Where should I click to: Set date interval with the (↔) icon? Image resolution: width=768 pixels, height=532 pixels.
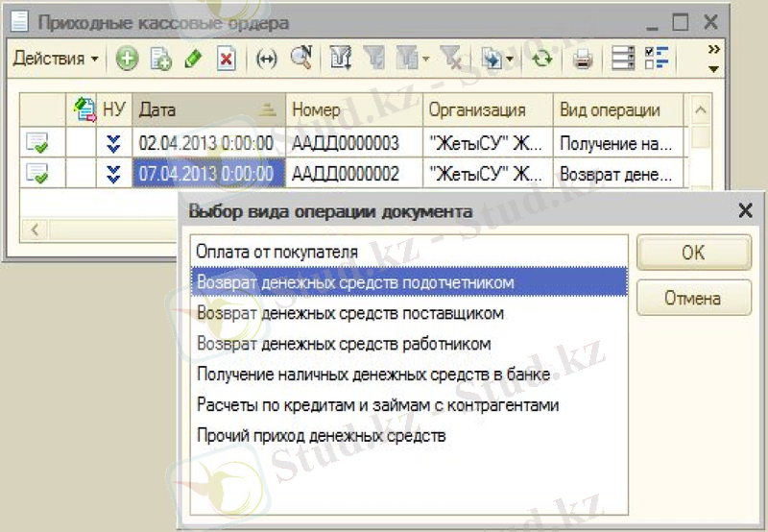[266, 60]
